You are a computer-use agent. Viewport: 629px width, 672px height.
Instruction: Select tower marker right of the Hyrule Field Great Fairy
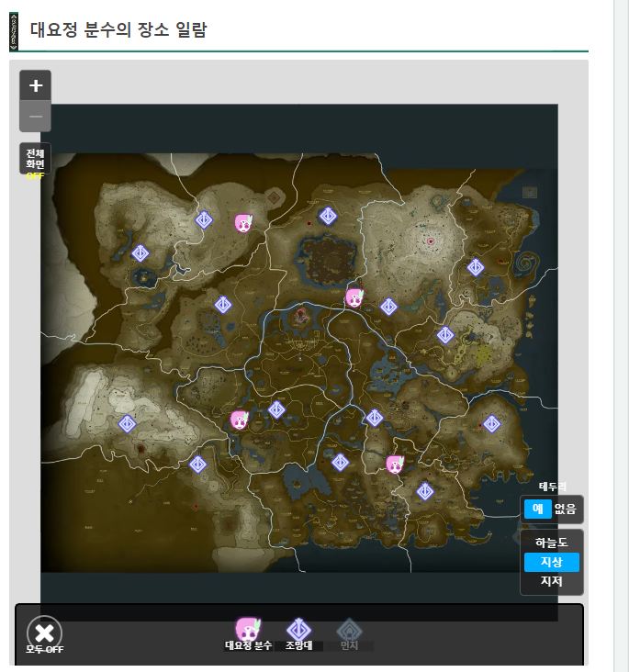coord(276,410)
